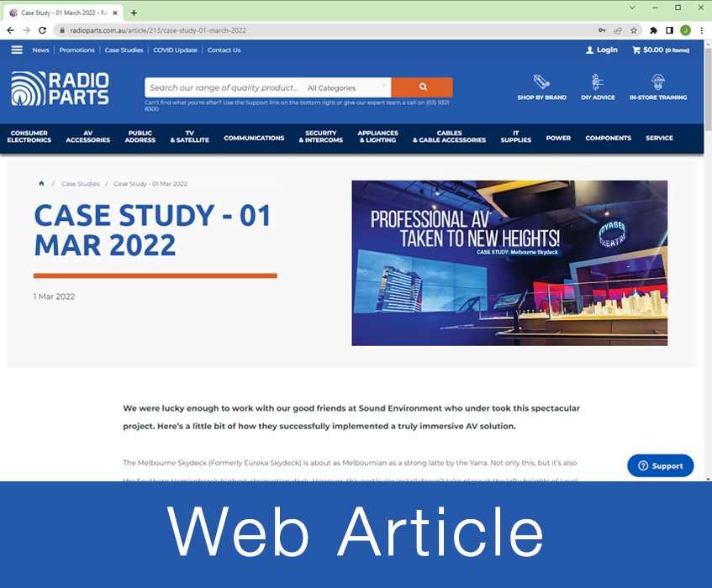712x588 pixels.
Task: Open the tab search chevron
Action: click(631, 8)
